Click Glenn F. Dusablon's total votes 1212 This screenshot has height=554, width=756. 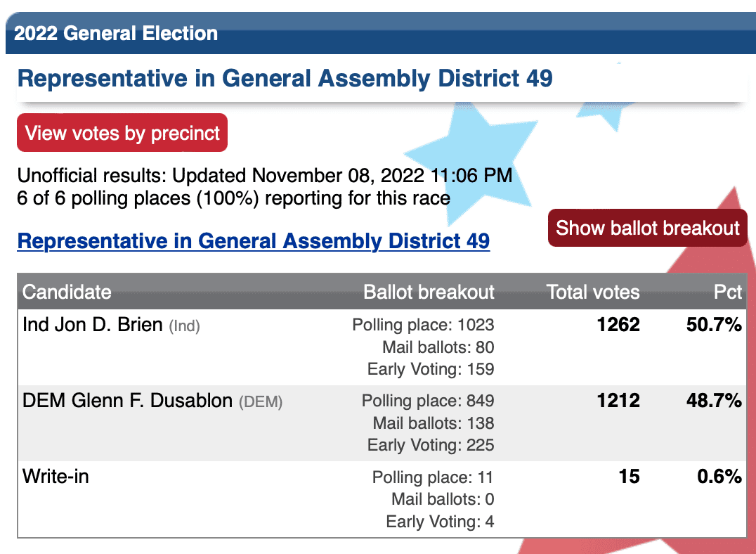[x=618, y=401]
